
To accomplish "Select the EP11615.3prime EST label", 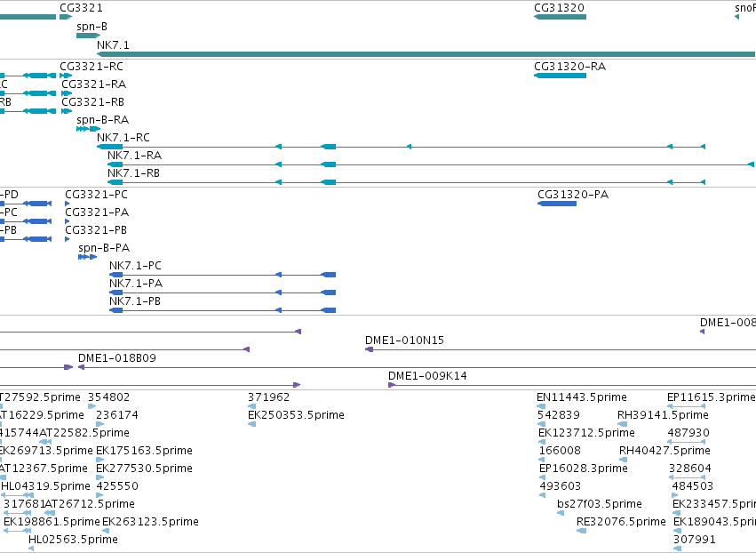I will click(712, 397).
